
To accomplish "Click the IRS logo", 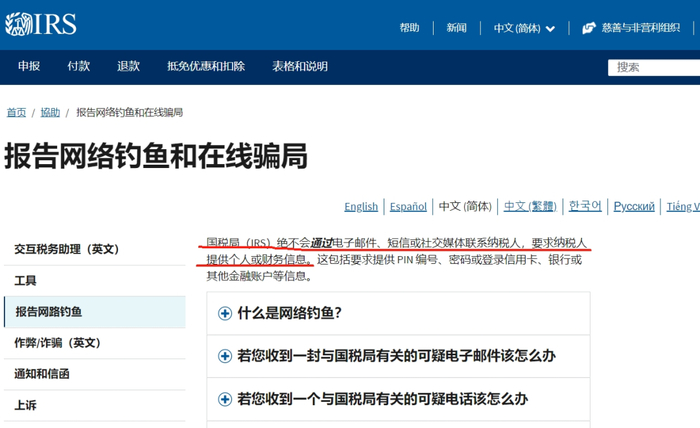I will (41, 24).
